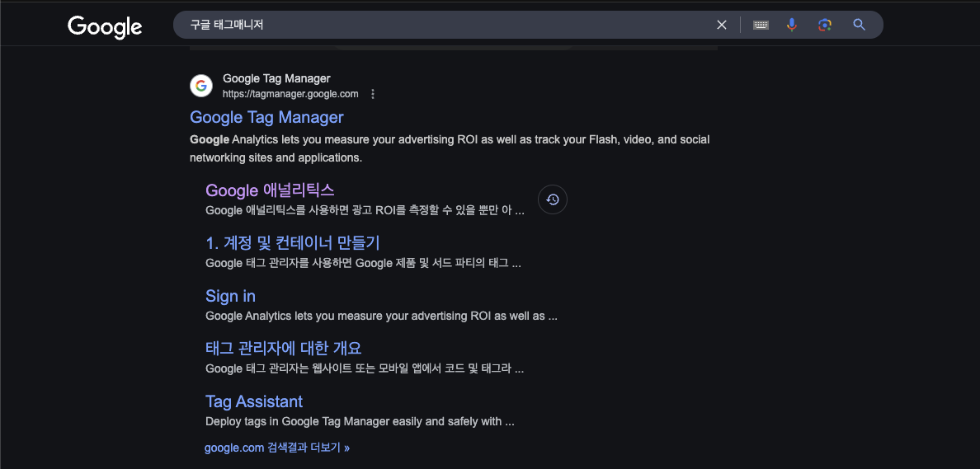Image resolution: width=980 pixels, height=469 pixels.
Task: Click the https://tagmanager.google.com URL text
Action: tap(290, 94)
